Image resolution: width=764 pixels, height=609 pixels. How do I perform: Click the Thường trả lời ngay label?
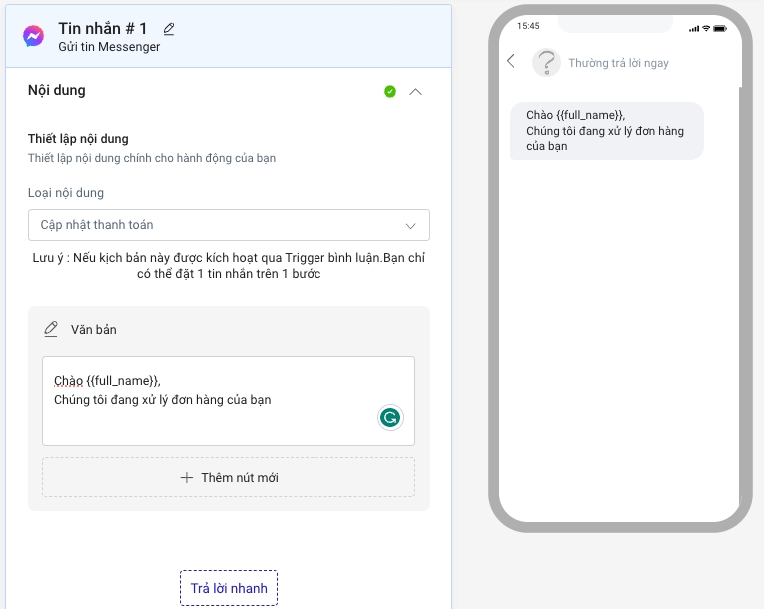pyautogui.click(x=618, y=63)
